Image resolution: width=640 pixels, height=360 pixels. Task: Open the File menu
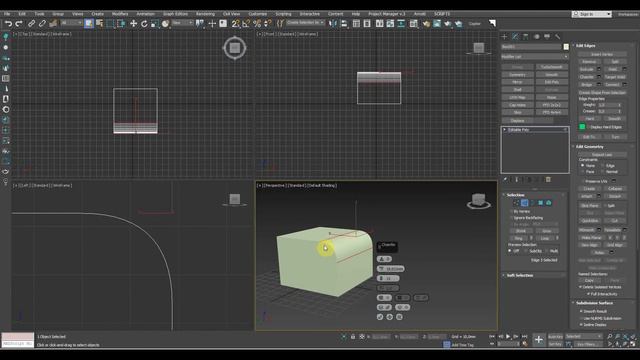[7, 14]
